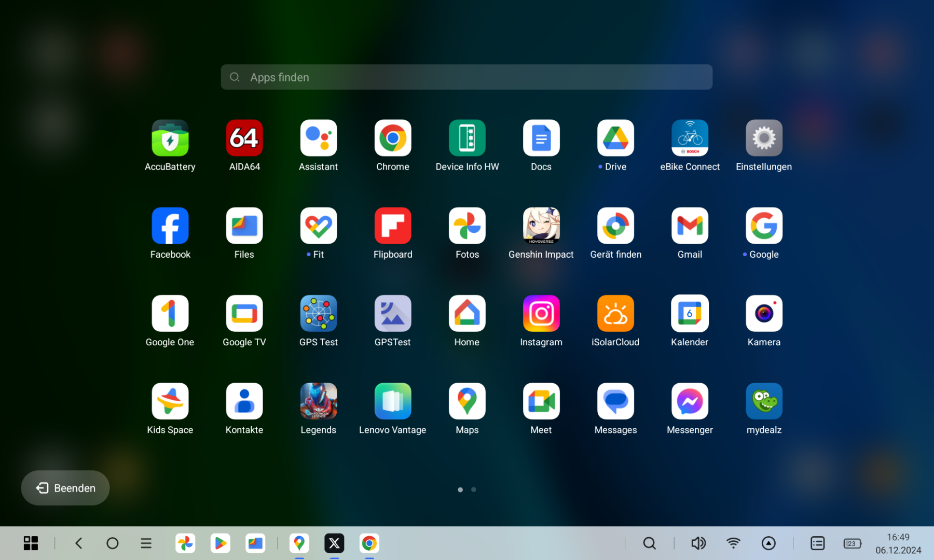
Task: Open Google Drive
Action: pos(615,138)
